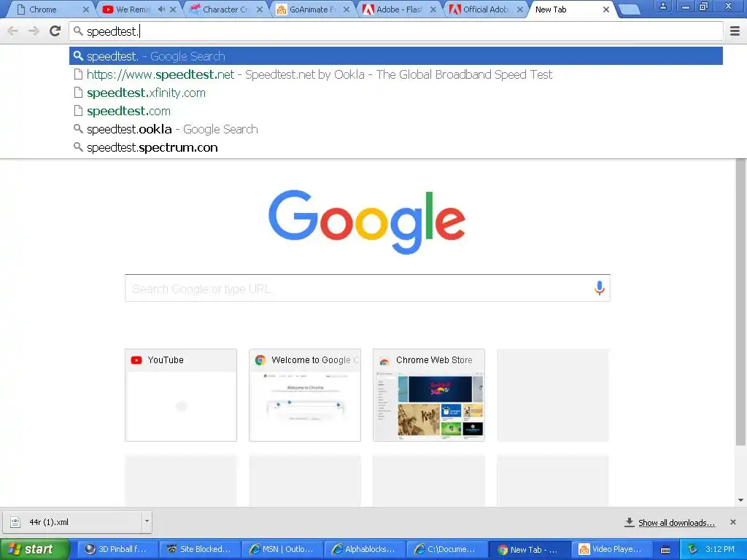
Task: Open the Site Blocked taskbar window
Action: point(200,550)
